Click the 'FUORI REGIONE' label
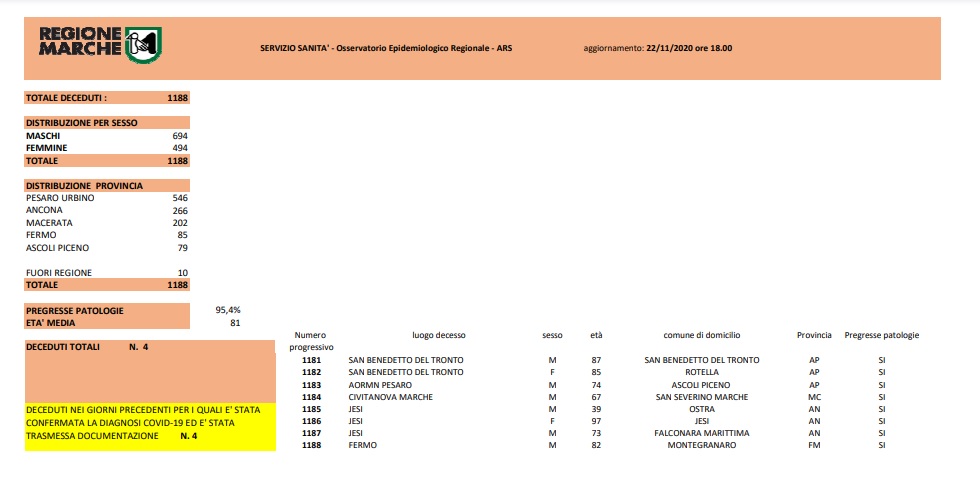The height and width of the screenshot is (479, 980). click(59, 273)
